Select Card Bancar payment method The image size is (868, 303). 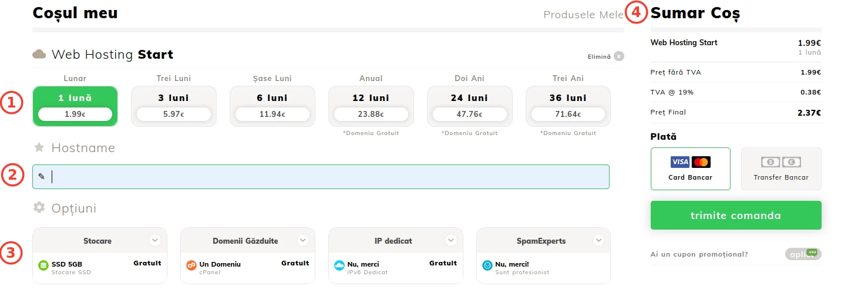point(690,169)
